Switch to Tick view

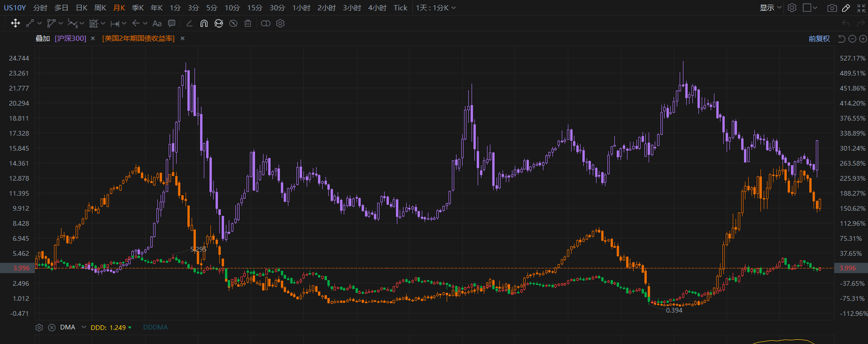pos(400,8)
